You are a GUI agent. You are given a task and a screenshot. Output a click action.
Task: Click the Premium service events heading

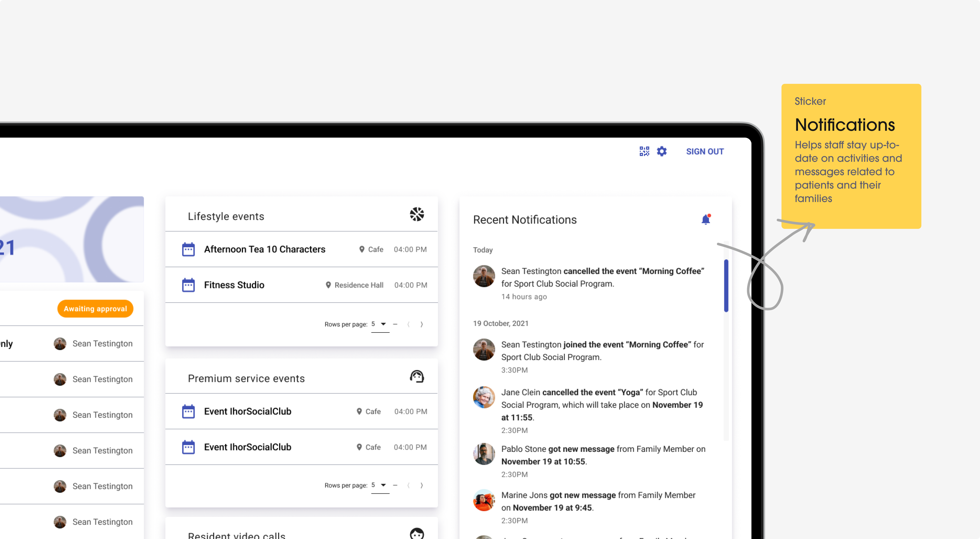247,378
